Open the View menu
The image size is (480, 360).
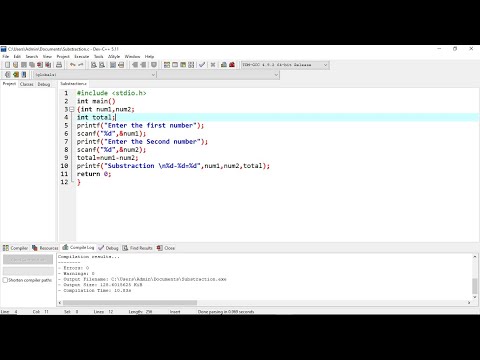point(47,56)
